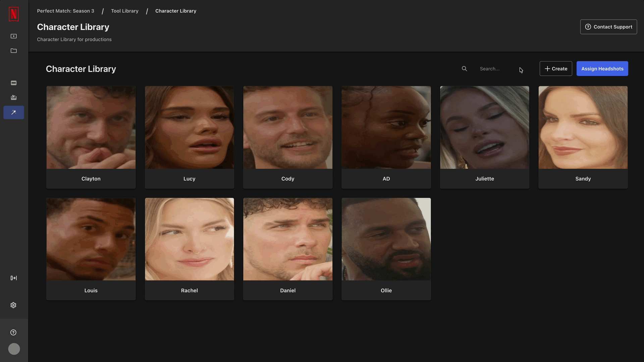Screen dimensions: 644x362
Task: Select the film strip sidebar icon
Action: coord(14,83)
